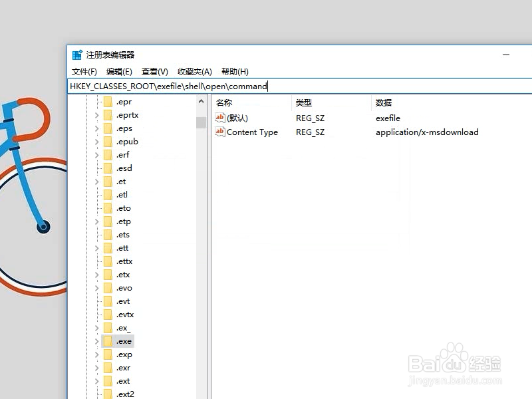
Task: Click the .esd folder icon
Action: click(108, 168)
